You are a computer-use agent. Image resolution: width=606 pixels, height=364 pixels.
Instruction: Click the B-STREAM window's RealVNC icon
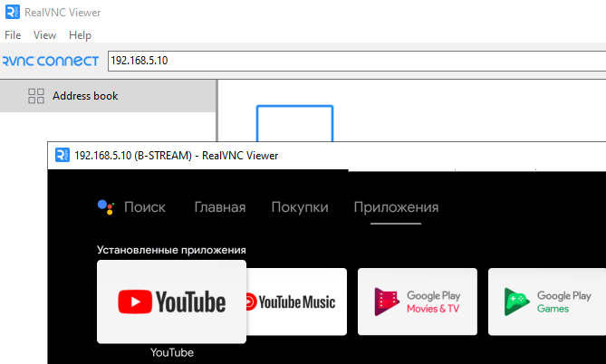point(63,155)
